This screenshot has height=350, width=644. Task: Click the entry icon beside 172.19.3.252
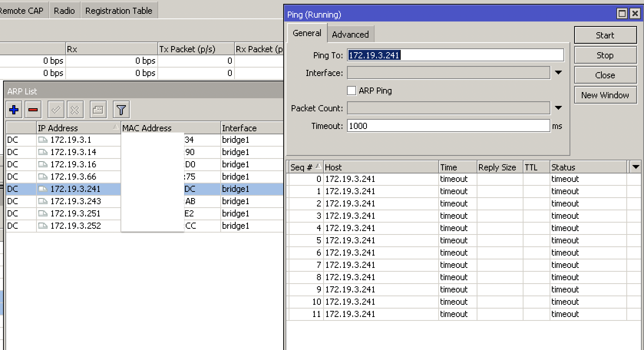tap(43, 226)
